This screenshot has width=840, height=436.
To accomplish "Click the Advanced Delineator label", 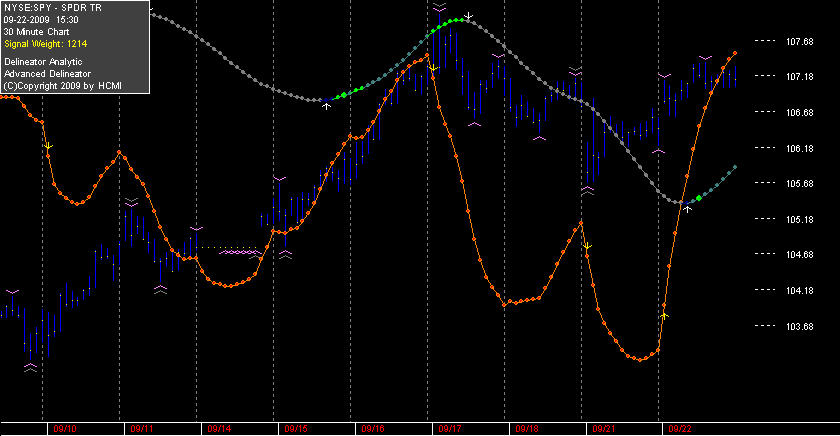I will click(47, 74).
